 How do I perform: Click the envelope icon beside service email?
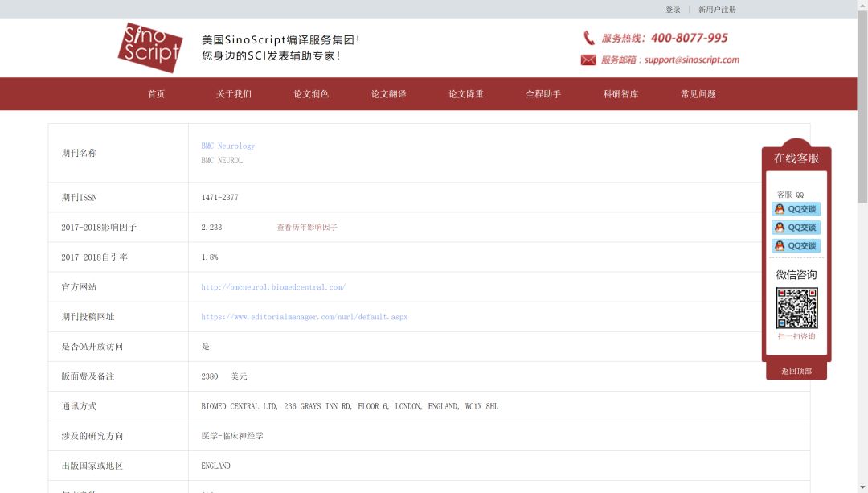click(x=588, y=60)
